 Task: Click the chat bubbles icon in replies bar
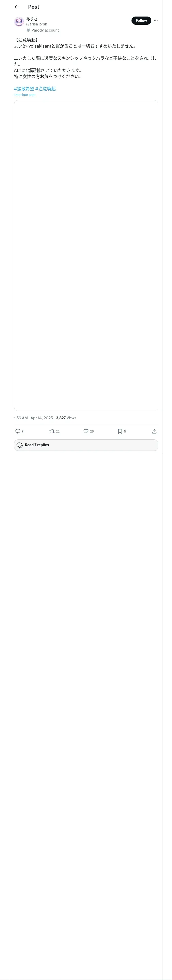pyautogui.click(x=20, y=445)
